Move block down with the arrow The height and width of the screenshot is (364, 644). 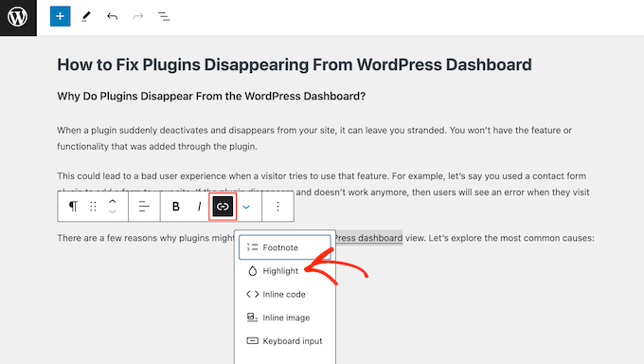coord(113,211)
